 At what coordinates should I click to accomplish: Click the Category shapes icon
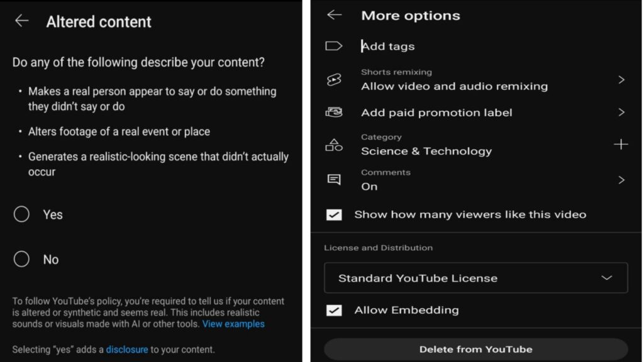333,145
